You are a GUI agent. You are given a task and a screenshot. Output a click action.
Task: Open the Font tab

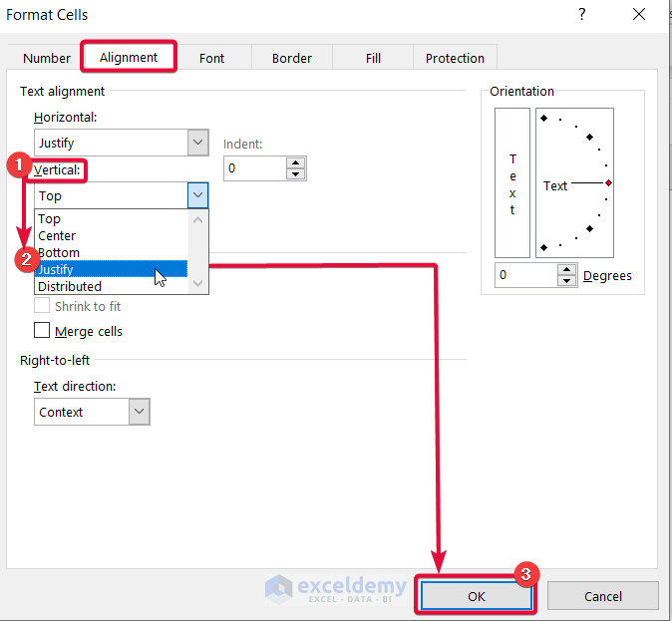tap(211, 58)
